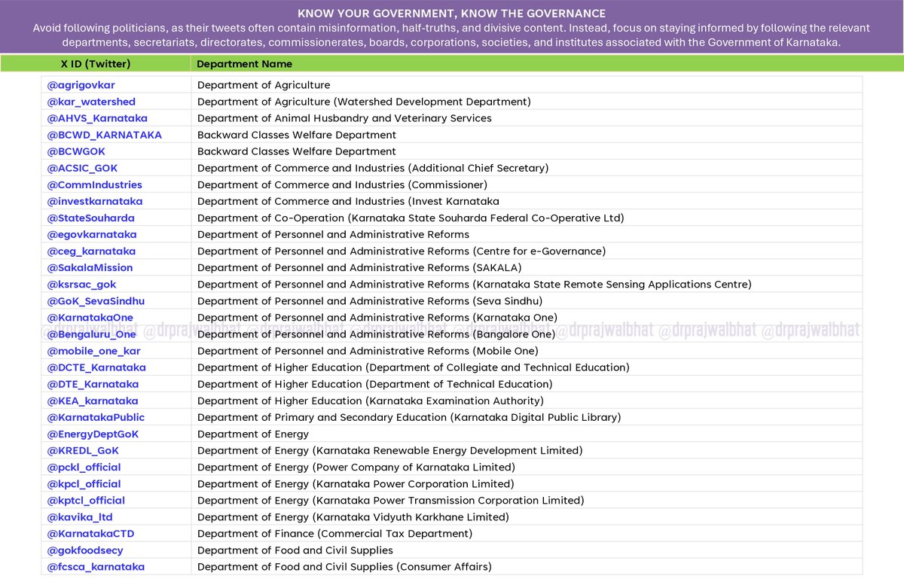Click the @AHVS_Karnataka handle

[97, 118]
